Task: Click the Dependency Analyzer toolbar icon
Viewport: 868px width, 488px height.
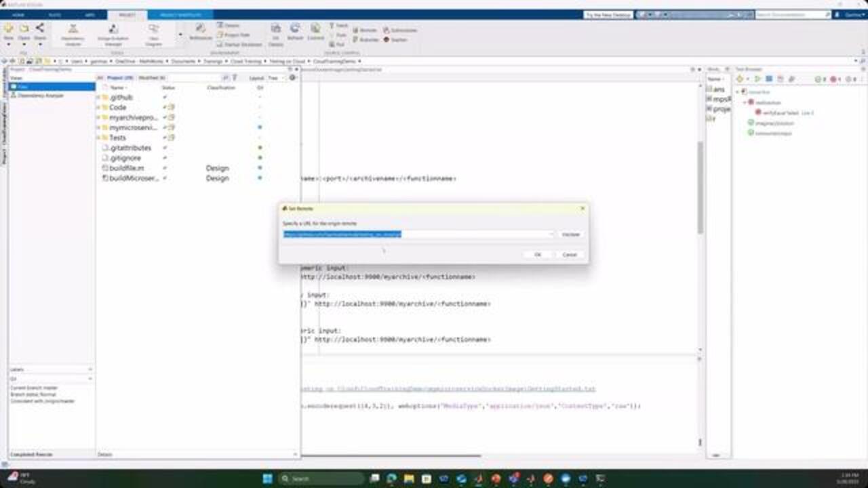Action: coord(73,31)
